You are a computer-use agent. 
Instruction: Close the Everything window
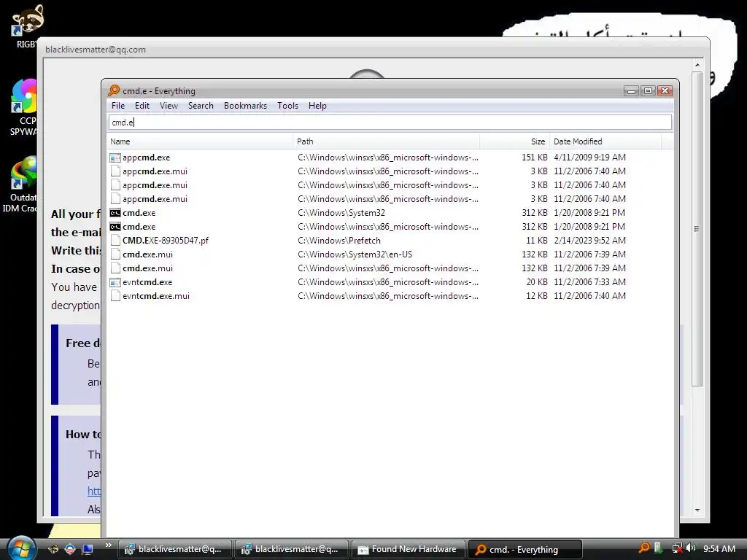tap(665, 91)
